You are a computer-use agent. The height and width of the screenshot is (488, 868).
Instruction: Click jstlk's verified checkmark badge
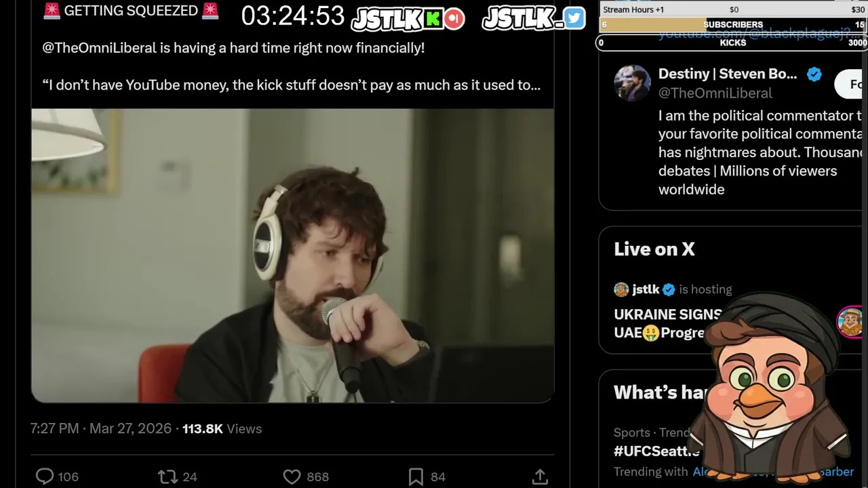coord(669,289)
